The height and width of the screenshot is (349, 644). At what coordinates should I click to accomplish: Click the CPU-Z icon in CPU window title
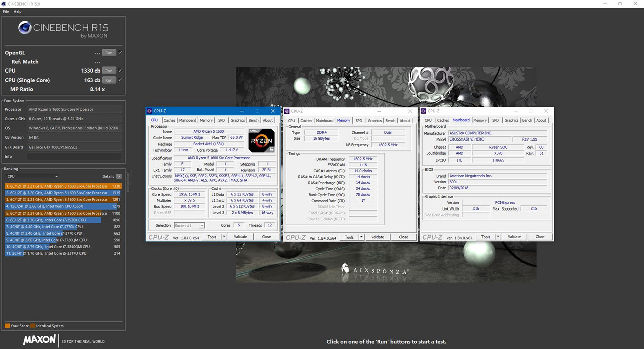150,111
